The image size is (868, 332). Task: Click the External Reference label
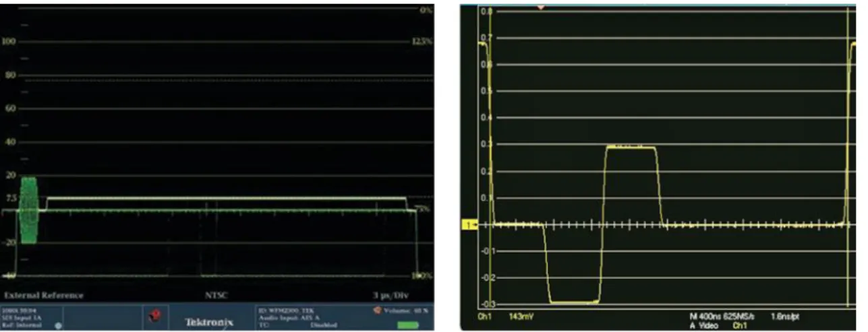click(45, 295)
